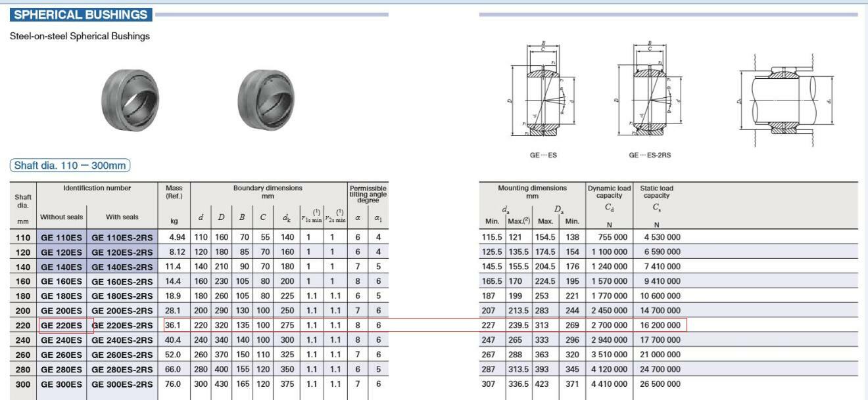Select part number GE 140ES-2RS
Image resolution: width=868 pixels, height=400 pixels.
[122, 267]
